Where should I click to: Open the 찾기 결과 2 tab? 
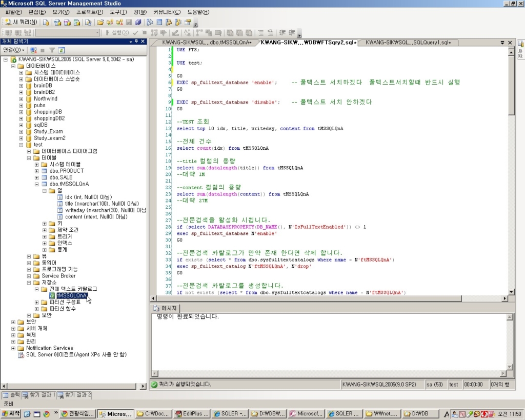click(x=74, y=395)
